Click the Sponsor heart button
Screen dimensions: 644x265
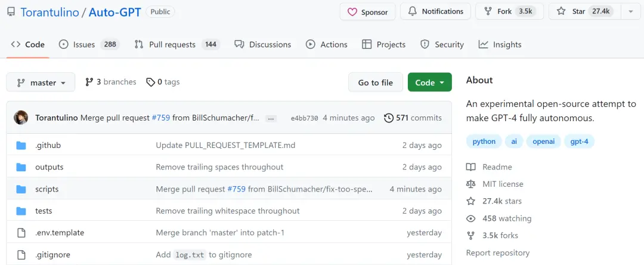tap(367, 11)
